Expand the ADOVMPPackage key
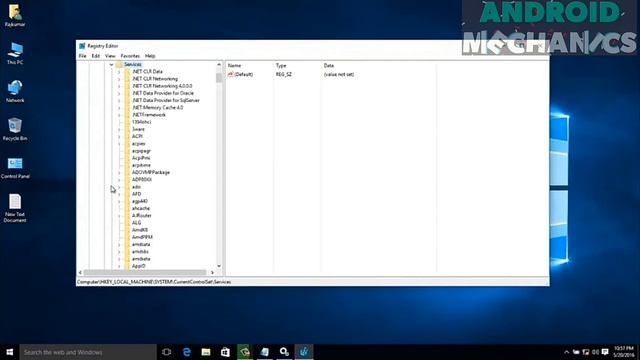This screenshot has width=640, height=360. point(119,172)
